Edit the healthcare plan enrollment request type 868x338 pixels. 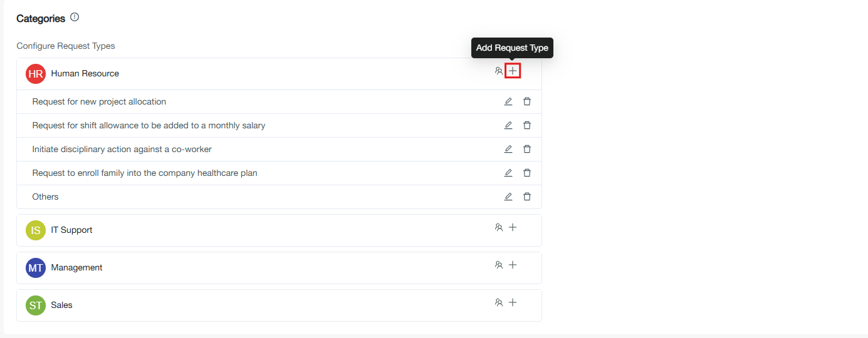[508, 173]
